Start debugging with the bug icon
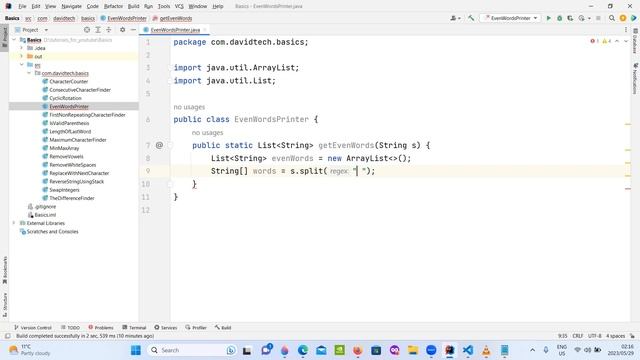This screenshot has width=640, height=360. pyautogui.click(x=560, y=18)
